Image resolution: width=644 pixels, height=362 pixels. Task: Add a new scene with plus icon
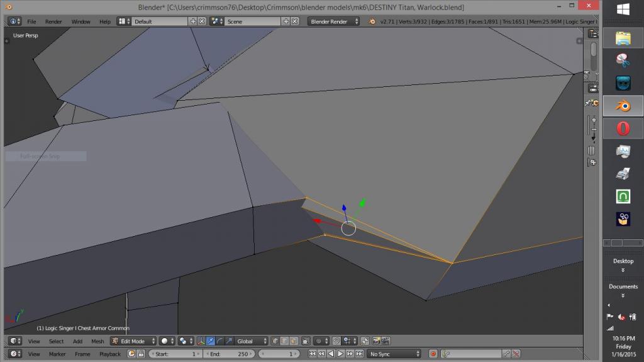[x=286, y=21]
